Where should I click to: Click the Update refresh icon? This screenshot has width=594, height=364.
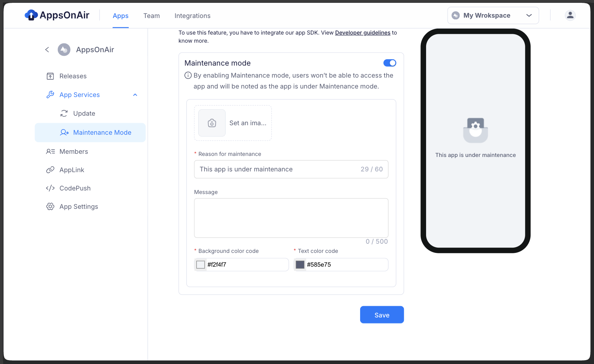(x=64, y=113)
